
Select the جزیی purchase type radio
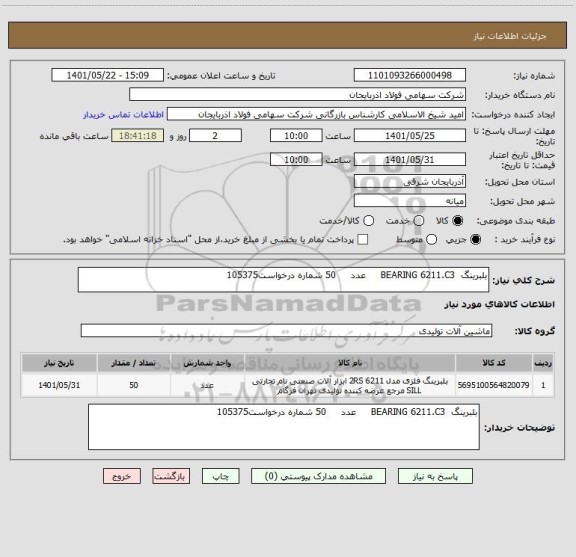click(x=475, y=240)
